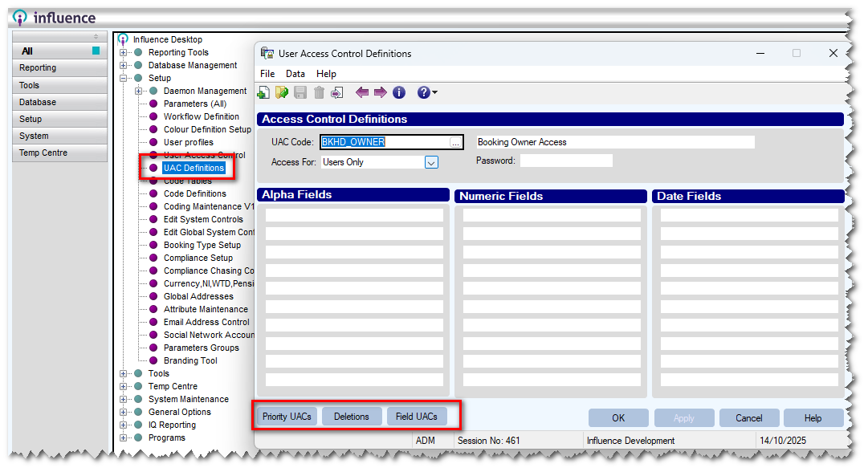
Task: Expand the General Options tree node
Action: (124, 413)
